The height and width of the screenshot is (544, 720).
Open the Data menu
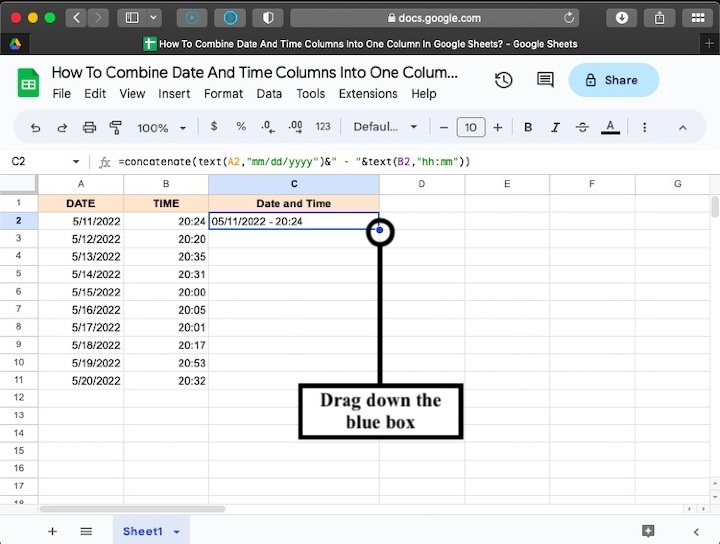tap(269, 94)
